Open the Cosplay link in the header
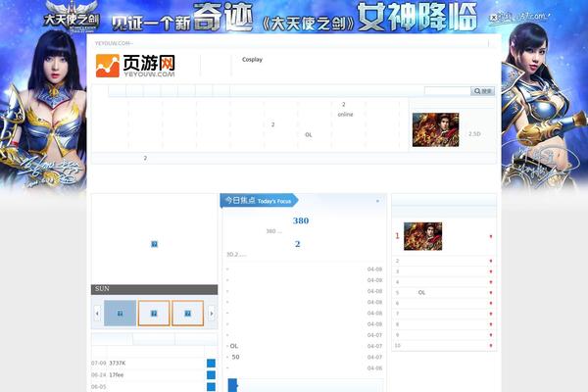 [x=252, y=59]
